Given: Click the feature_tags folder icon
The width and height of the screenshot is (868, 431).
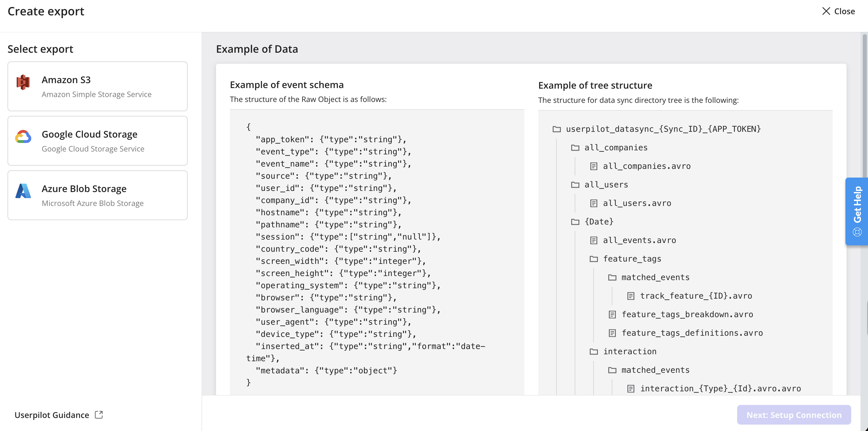Looking at the screenshot, I should [594, 259].
